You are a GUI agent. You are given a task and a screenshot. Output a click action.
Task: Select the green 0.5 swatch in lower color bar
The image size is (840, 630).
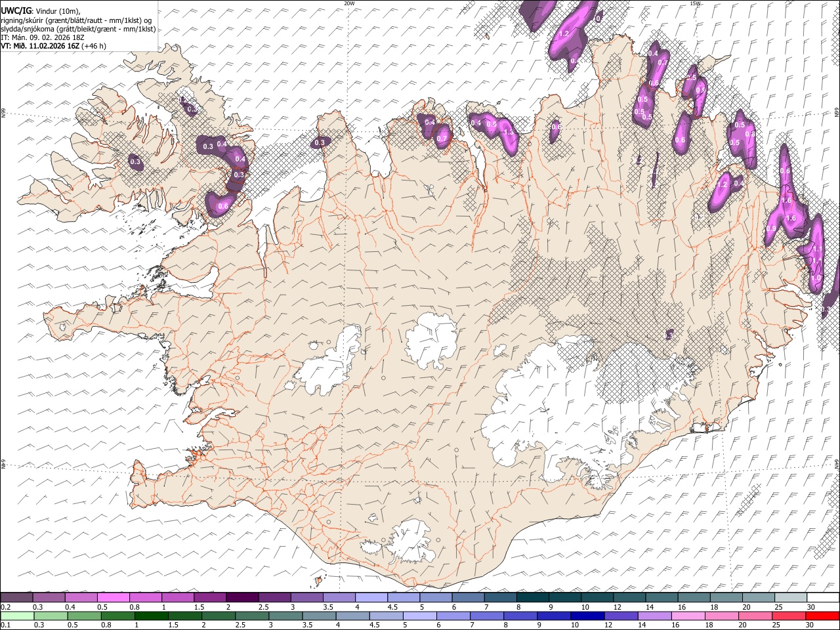[x=84, y=616]
